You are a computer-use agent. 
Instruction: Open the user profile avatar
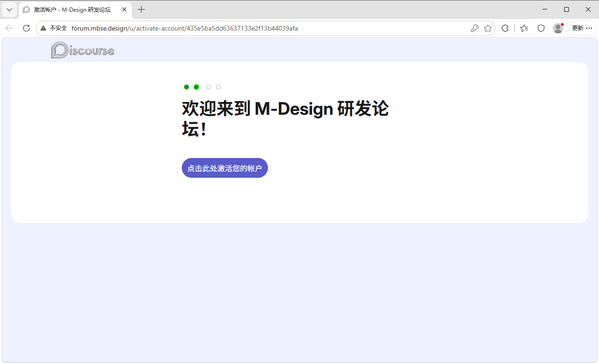point(558,28)
